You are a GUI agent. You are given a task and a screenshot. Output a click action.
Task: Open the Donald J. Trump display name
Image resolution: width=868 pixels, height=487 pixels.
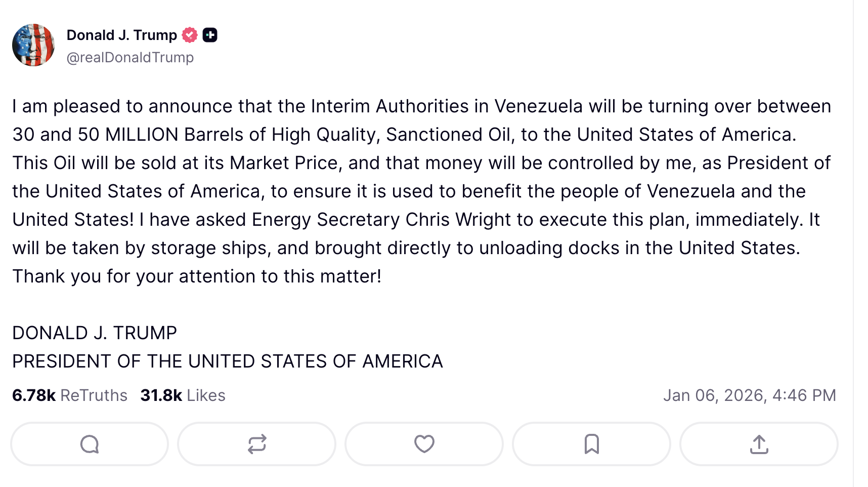click(122, 35)
